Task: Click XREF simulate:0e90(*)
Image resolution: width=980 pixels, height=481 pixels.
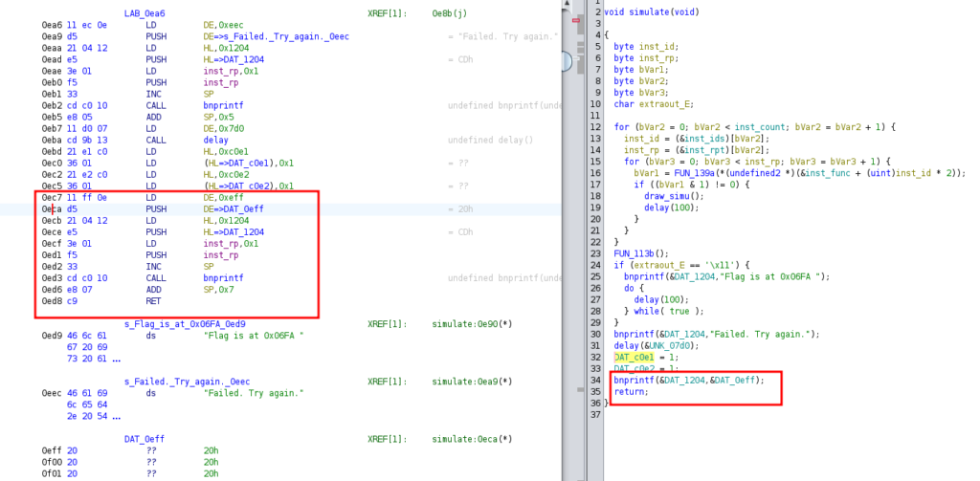Action: 472,324
